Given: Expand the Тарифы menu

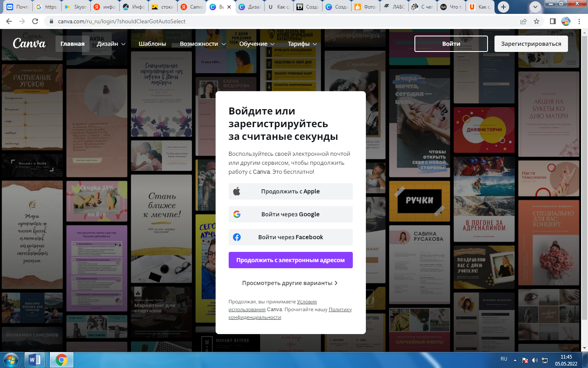Looking at the screenshot, I should 302,44.
